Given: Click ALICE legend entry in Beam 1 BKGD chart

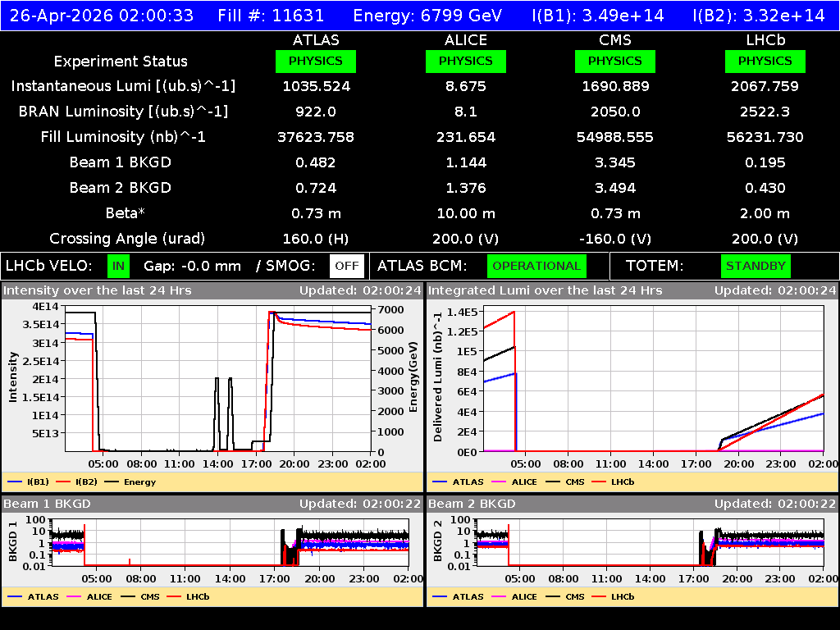Looking at the screenshot, I should point(91,597).
